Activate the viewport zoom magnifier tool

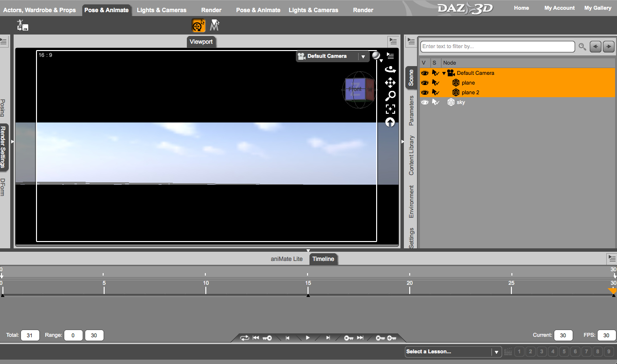coord(390,96)
